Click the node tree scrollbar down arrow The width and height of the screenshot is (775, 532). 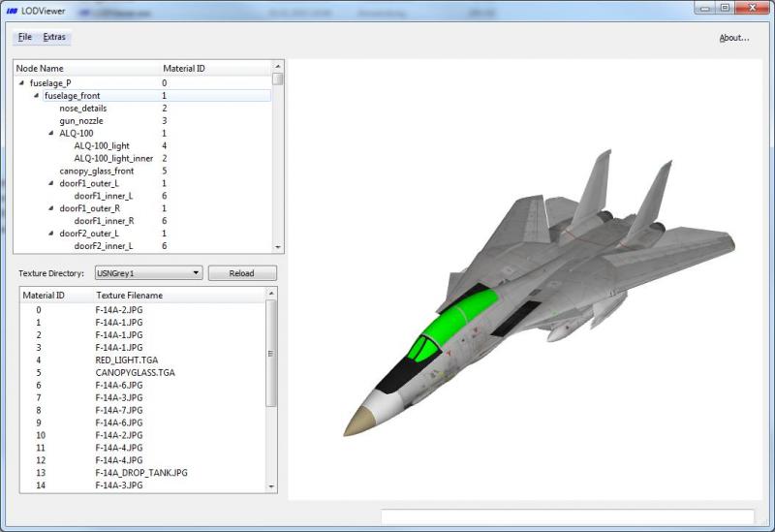coord(278,247)
